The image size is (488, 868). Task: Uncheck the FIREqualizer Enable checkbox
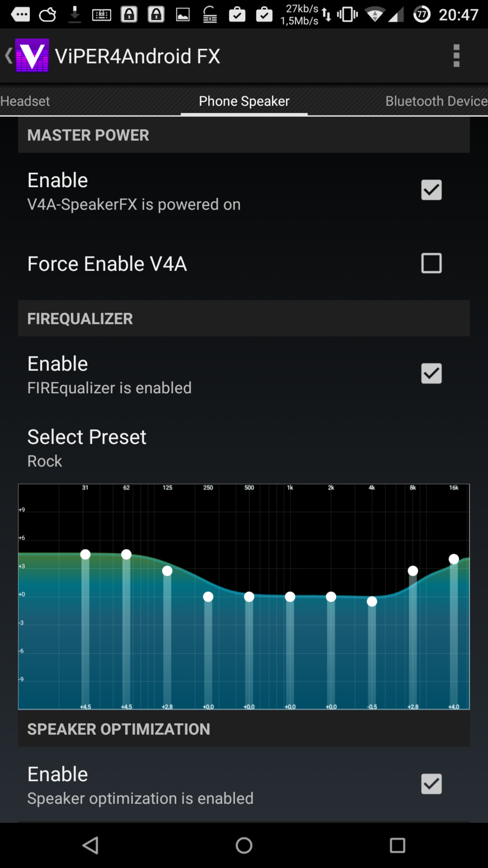point(431,374)
